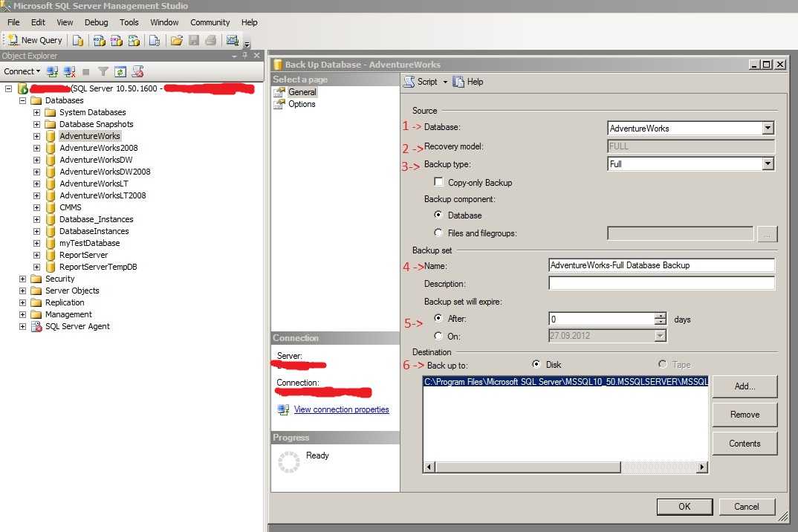Expand the AdventureWorks2008 tree node
The height and width of the screenshot is (532, 798).
(x=36, y=148)
